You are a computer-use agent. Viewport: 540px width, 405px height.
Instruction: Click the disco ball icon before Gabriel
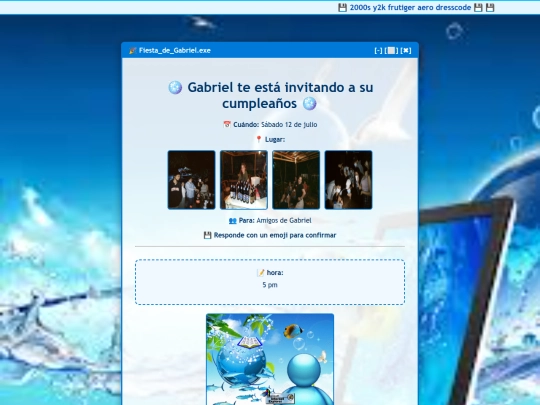(175, 87)
